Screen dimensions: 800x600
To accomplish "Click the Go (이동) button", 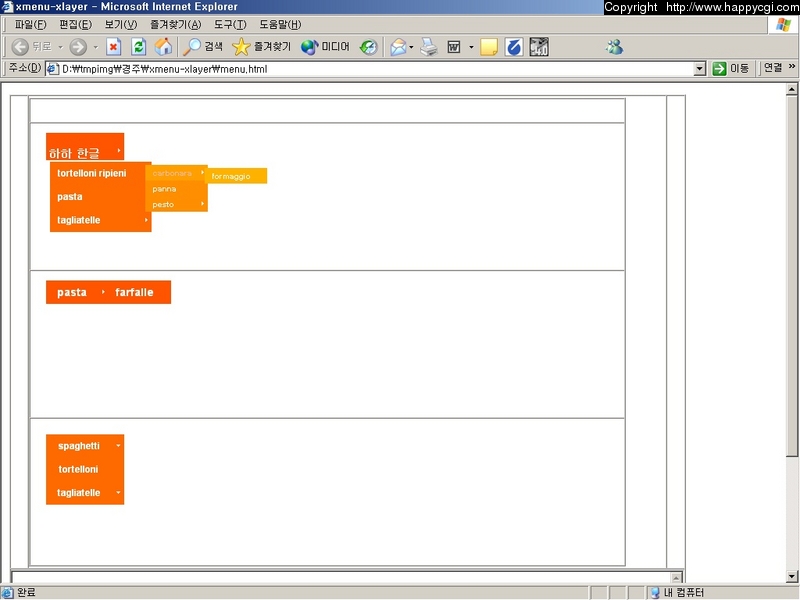I will tap(731, 68).
